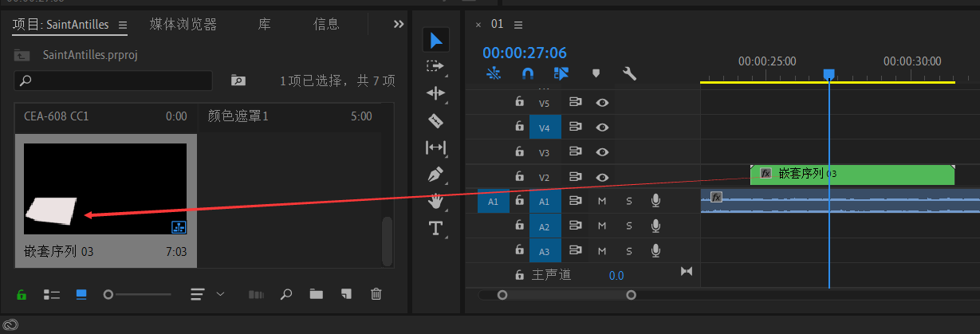
Task: Toggle the nest sequences insert mode icon
Action: pyautogui.click(x=494, y=73)
